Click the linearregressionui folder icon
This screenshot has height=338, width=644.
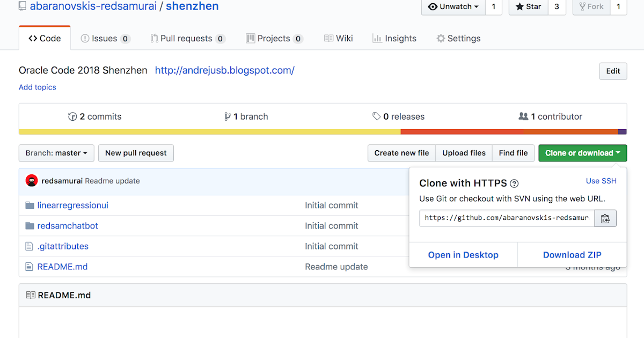[30, 205]
